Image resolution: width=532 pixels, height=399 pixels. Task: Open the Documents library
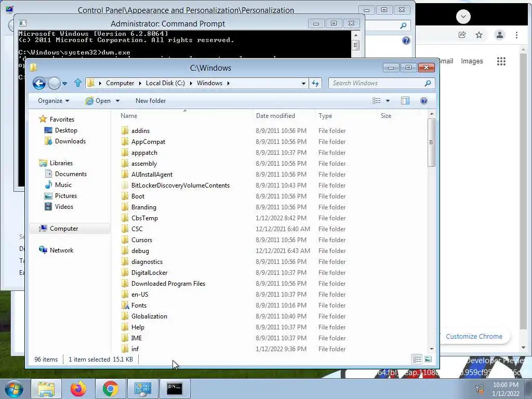[71, 174]
